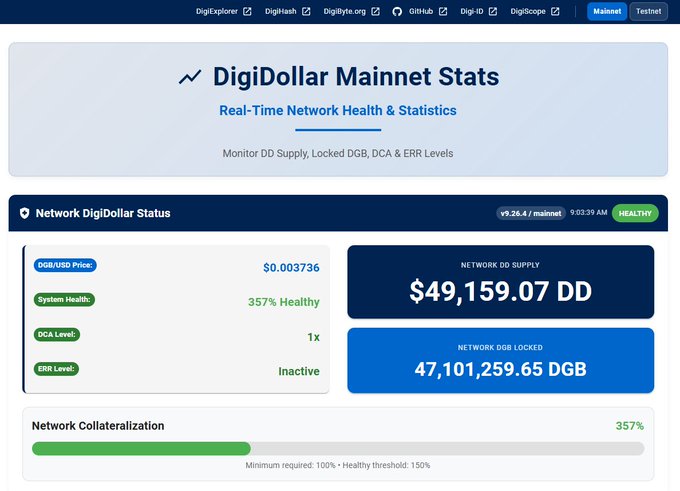Select the $0.003736 price value
The height and width of the screenshot is (491, 680).
pos(291,268)
